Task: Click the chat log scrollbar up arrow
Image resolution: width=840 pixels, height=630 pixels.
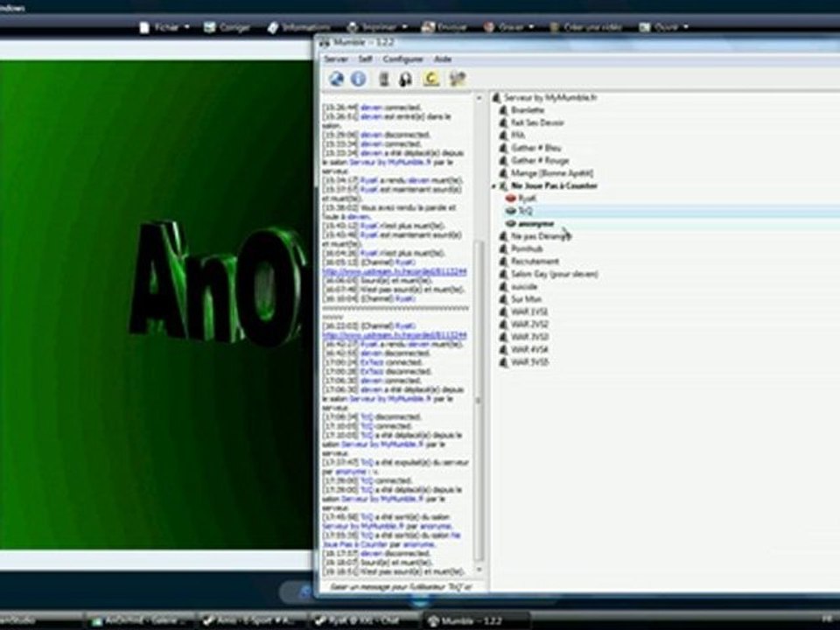Action: [479, 99]
